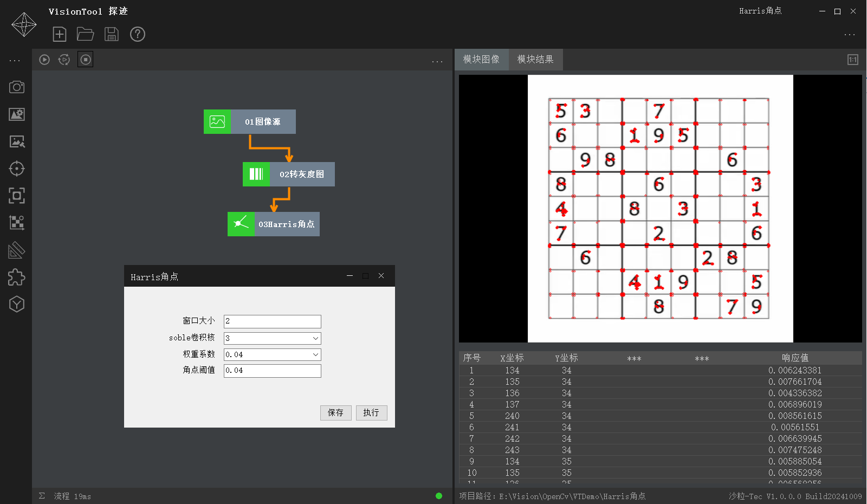
Task: Open help via the question mark icon
Action: tap(138, 34)
